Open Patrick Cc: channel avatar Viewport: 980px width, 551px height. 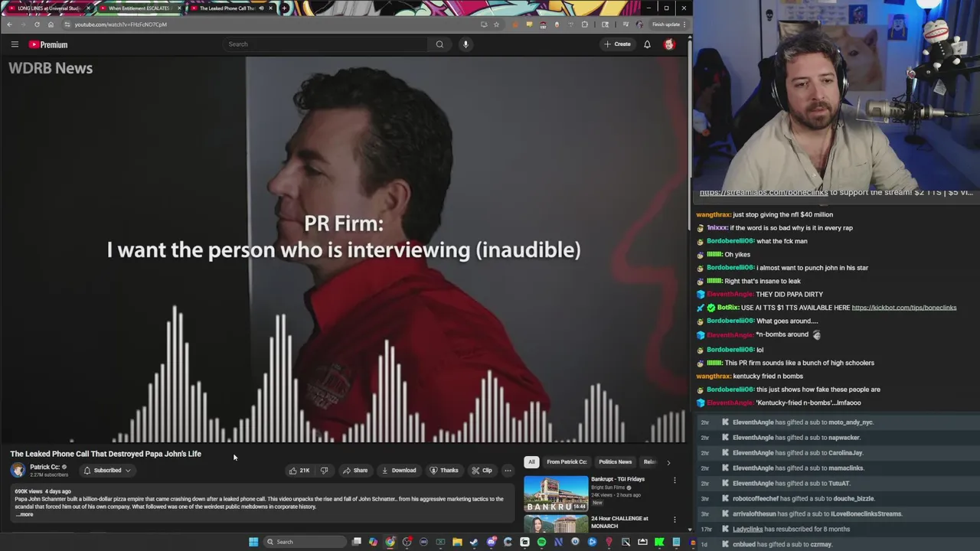pos(18,471)
